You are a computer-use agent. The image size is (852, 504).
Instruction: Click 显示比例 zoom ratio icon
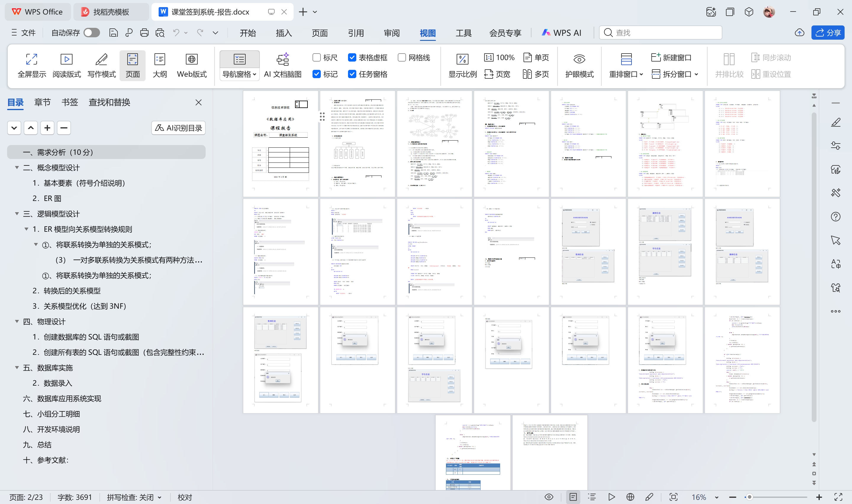pos(462,59)
